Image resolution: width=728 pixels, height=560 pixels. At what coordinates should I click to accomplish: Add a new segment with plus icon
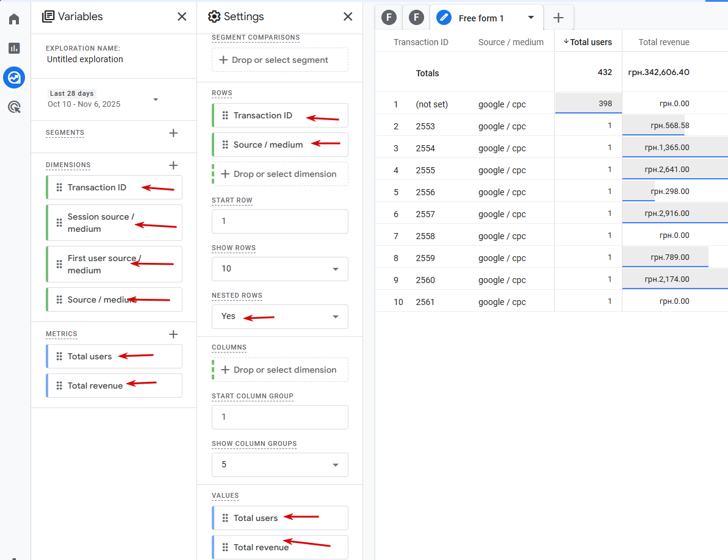click(173, 133)
